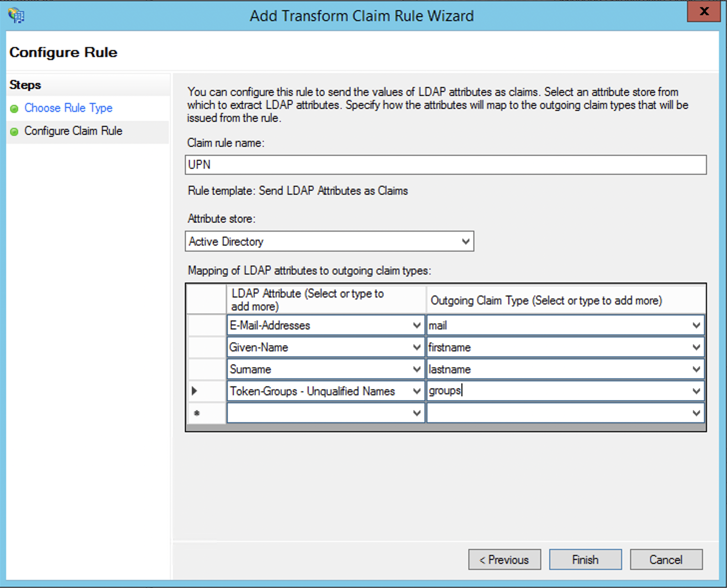727x588 pixels.
Task: Click the Previous button
Action: click(504, 560)
